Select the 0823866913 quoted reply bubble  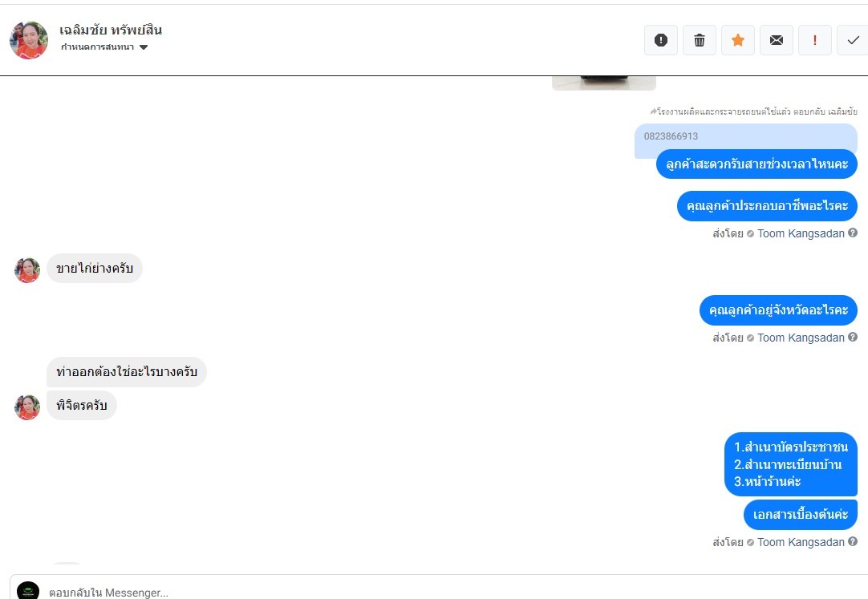click(745, 136)
